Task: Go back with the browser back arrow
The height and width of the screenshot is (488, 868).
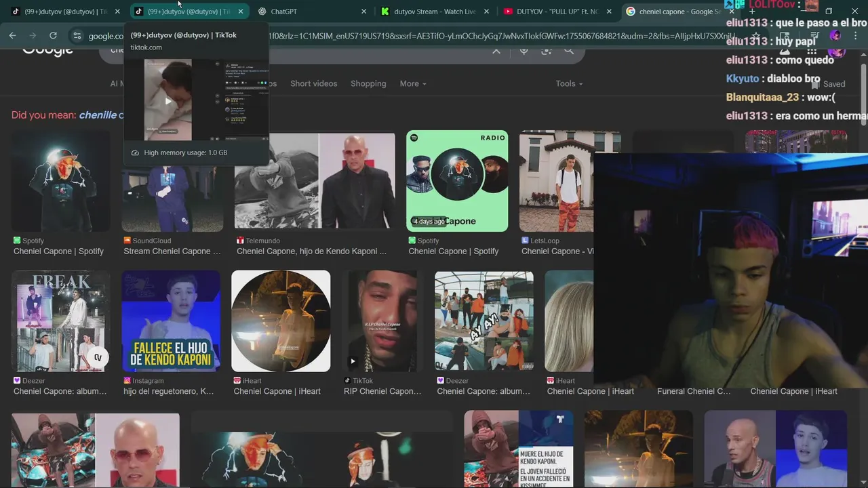Action: 13,35
